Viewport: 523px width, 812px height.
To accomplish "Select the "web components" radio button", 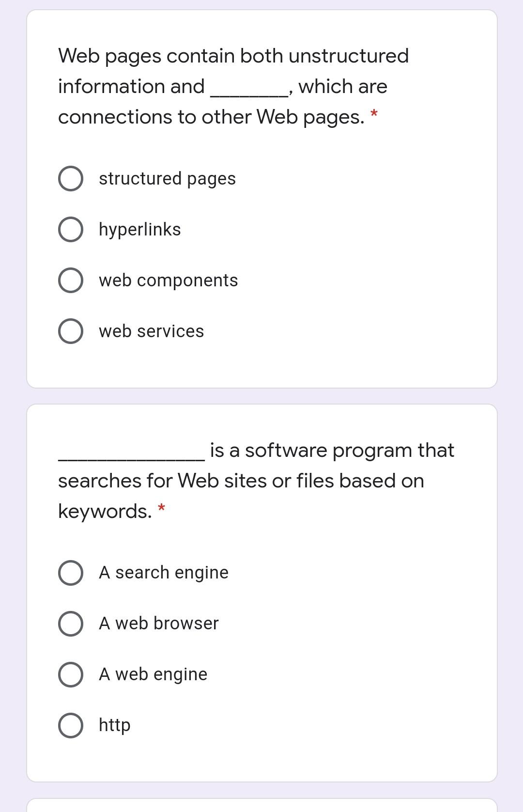I will pos(70,280).
